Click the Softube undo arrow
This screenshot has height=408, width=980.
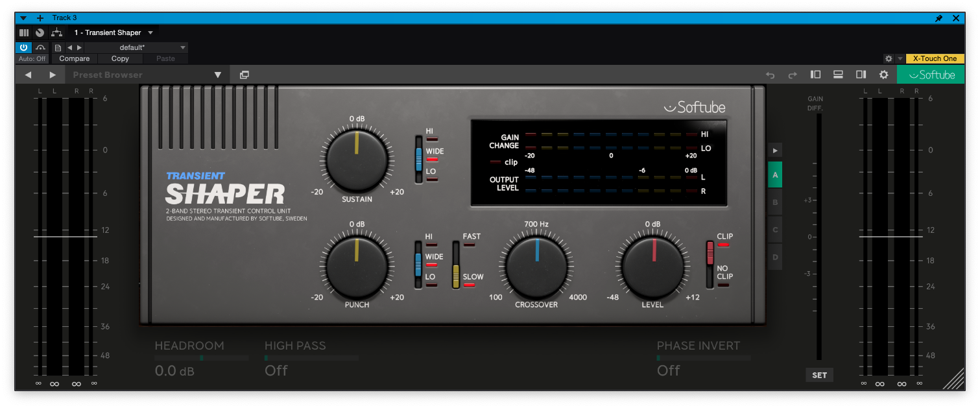771,75
